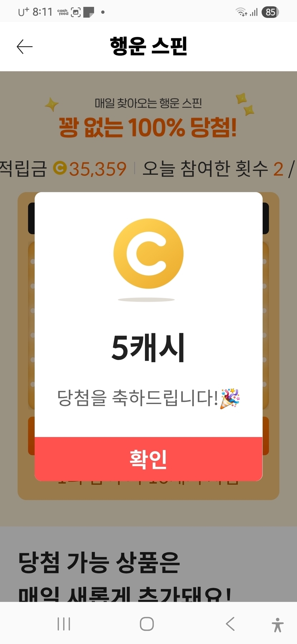Confirm the prize with 확인 button
Image resolution: width=297 pixels, height=644 pixels.
click(148, 459)
